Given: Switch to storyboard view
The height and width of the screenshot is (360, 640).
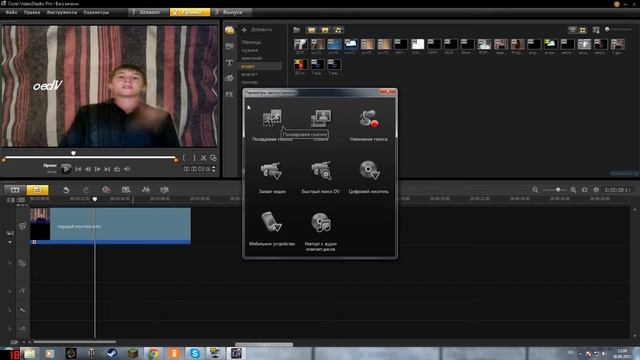Looking at the screenshot, I should point(15,190).
